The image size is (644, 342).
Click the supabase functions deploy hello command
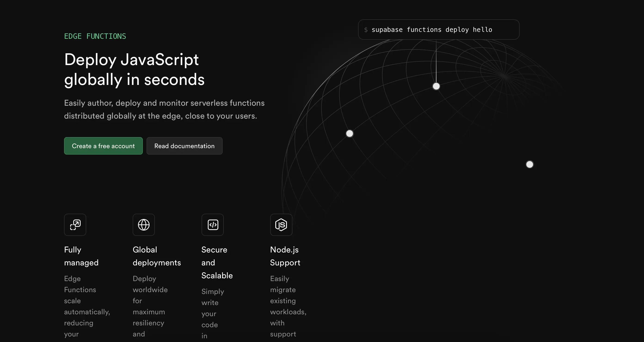[432, 30]
